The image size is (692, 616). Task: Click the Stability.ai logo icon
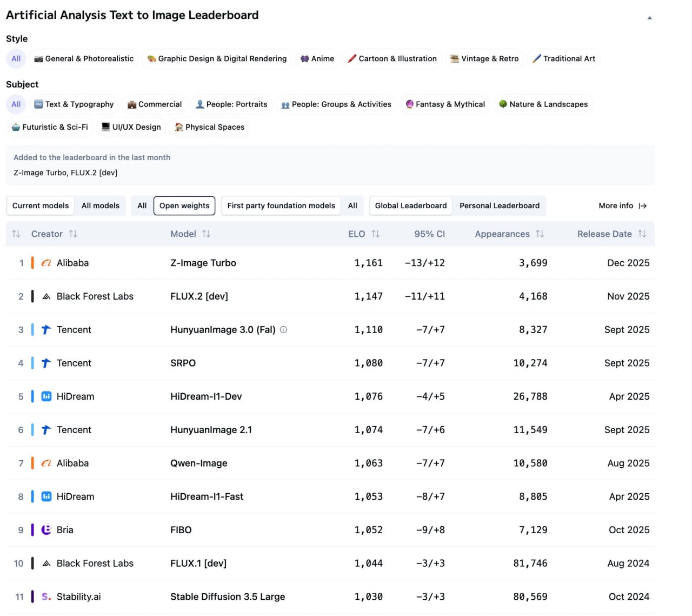click(x=46, y=597)
